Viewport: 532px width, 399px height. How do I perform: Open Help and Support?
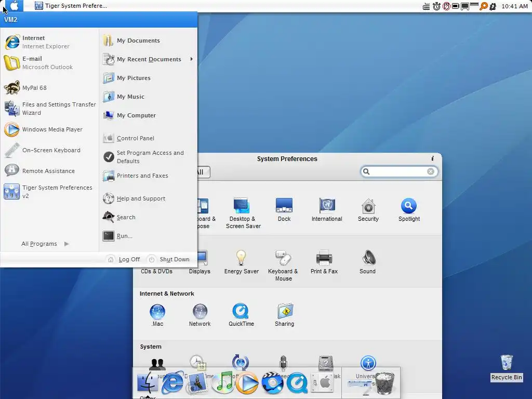(148, 198)
